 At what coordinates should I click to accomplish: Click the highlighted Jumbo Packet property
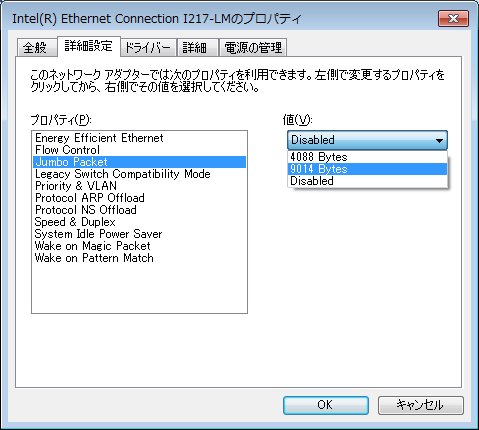coord(139,162)
